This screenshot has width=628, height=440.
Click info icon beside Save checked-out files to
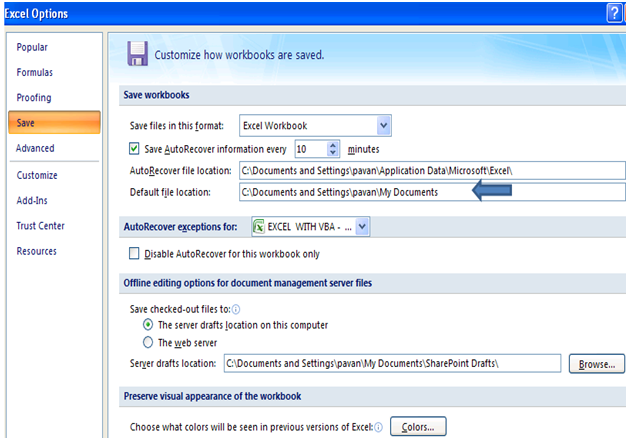[236, 309]
